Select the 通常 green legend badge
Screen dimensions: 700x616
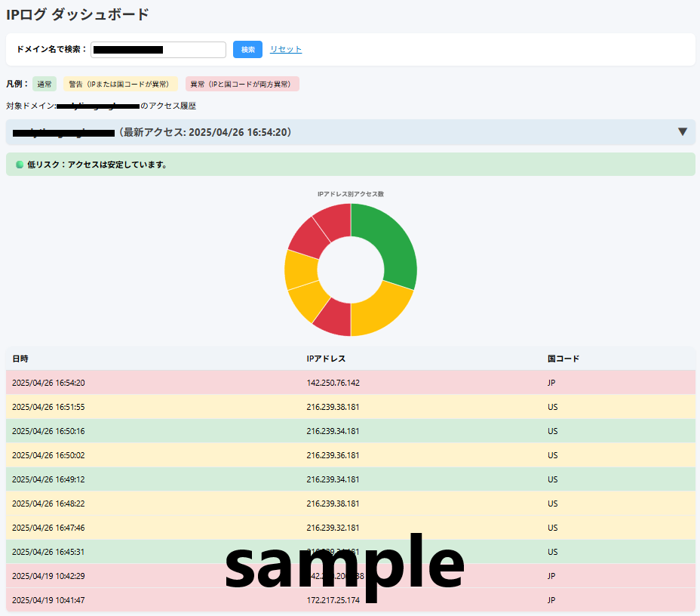45,85
